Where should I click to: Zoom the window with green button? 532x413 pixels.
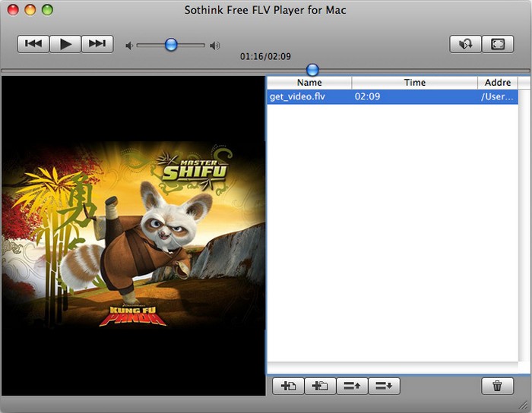[47, 9]
